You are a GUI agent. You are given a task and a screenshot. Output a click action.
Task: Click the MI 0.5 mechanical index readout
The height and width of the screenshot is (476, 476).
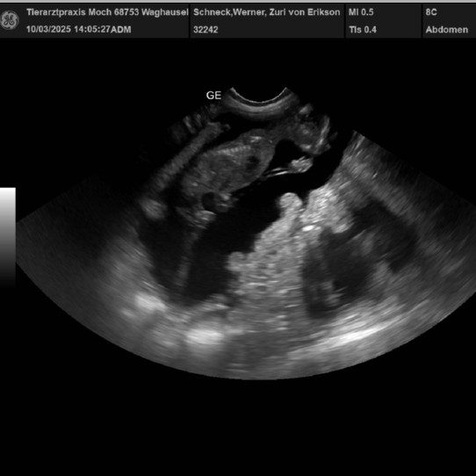[361, 12]
